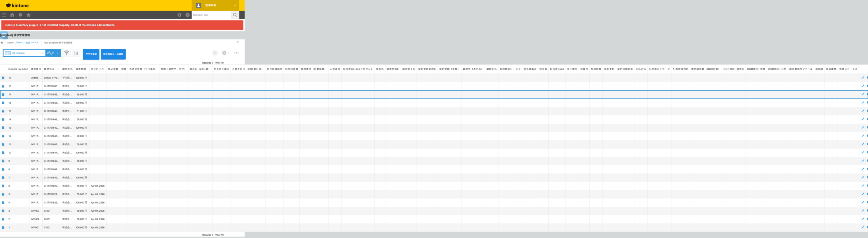
Task: Open help via the question mark icon
Action: click(x=188, y=15)
